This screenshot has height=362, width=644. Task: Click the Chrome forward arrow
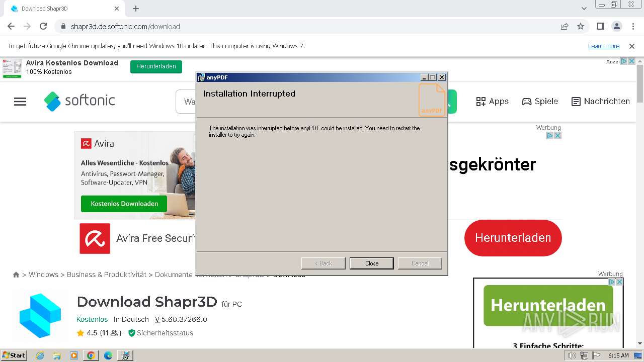click(x=27, y=26)
